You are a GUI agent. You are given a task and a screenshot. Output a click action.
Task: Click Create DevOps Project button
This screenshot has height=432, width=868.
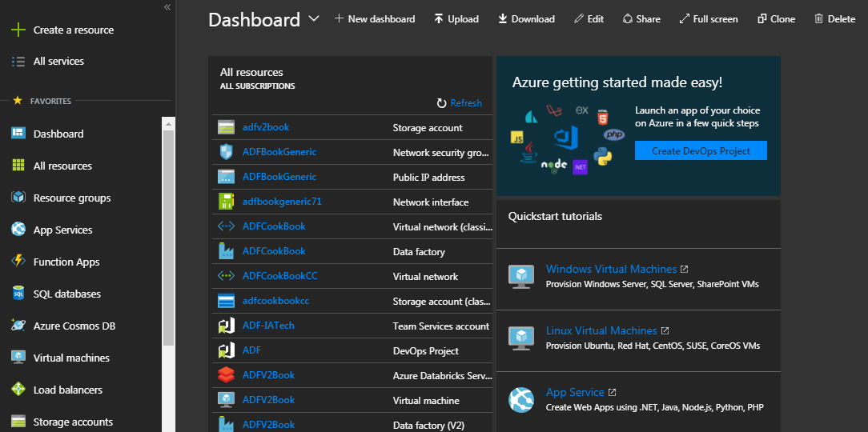[701, 150]
